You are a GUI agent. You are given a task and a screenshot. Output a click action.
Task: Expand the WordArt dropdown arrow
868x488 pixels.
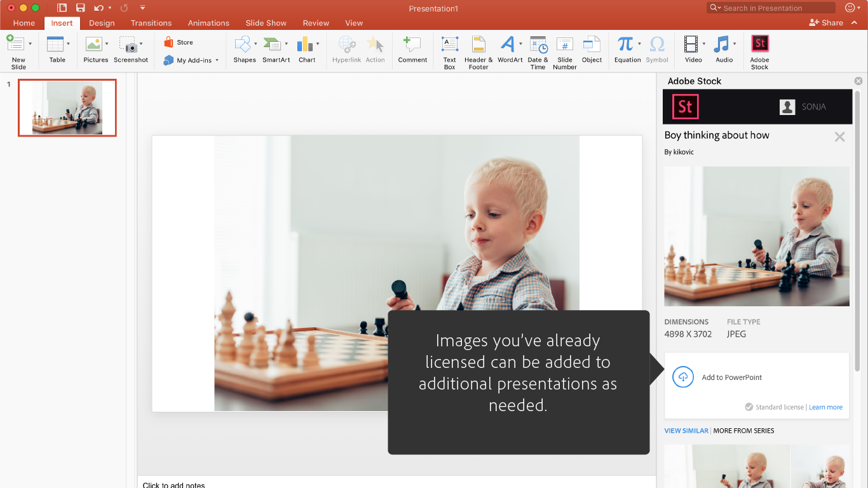(520, 44)
